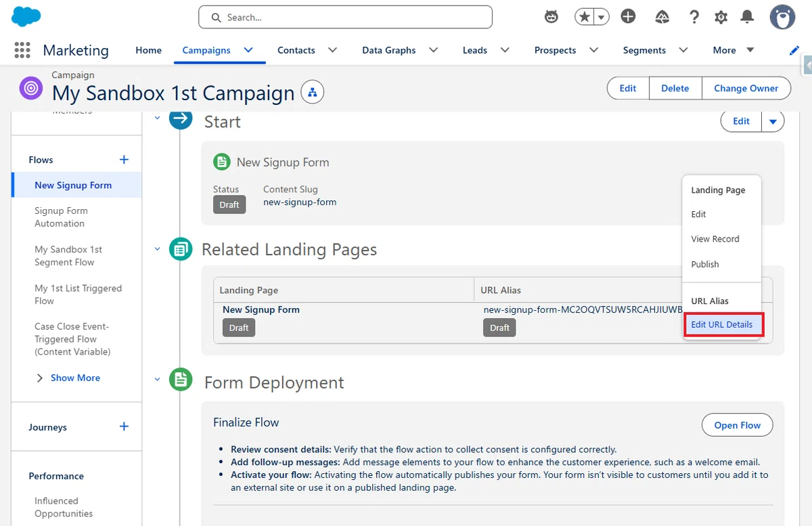Open the Campaigns tab

coord(206,50)
